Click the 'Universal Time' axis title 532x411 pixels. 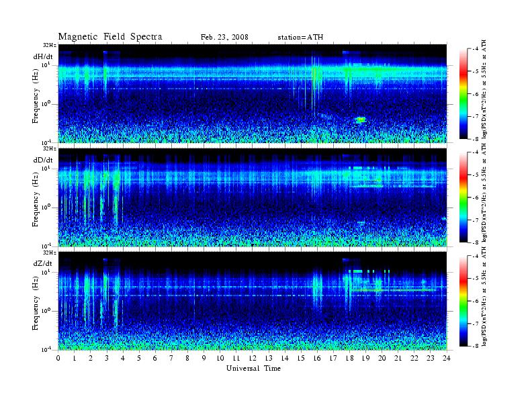[x=253, y=368]
